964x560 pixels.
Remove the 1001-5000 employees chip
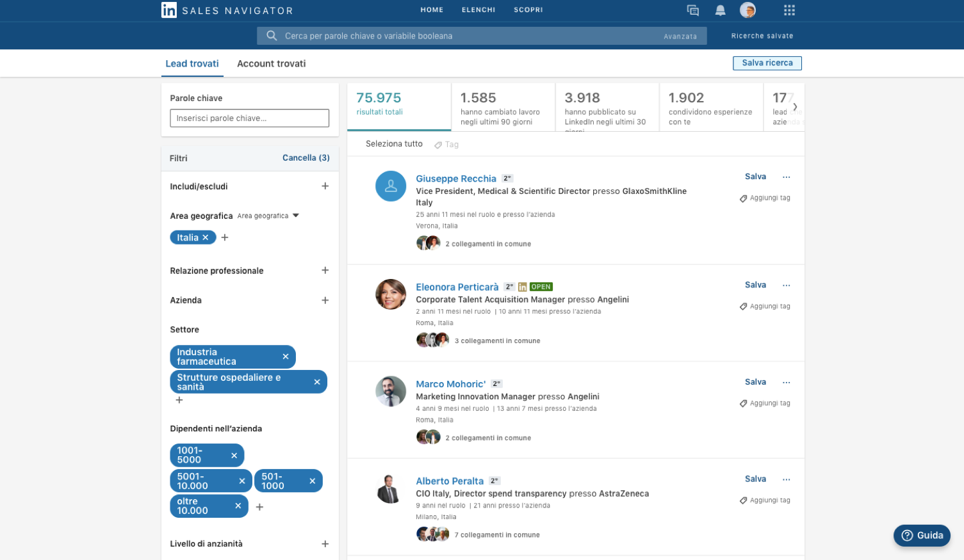pos(234,456)
